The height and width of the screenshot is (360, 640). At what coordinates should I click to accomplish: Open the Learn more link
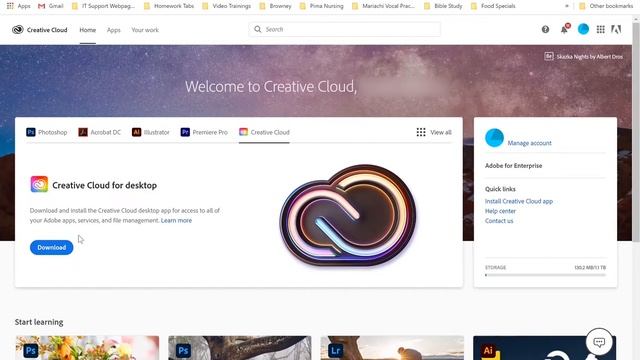(x=176, y=220)
